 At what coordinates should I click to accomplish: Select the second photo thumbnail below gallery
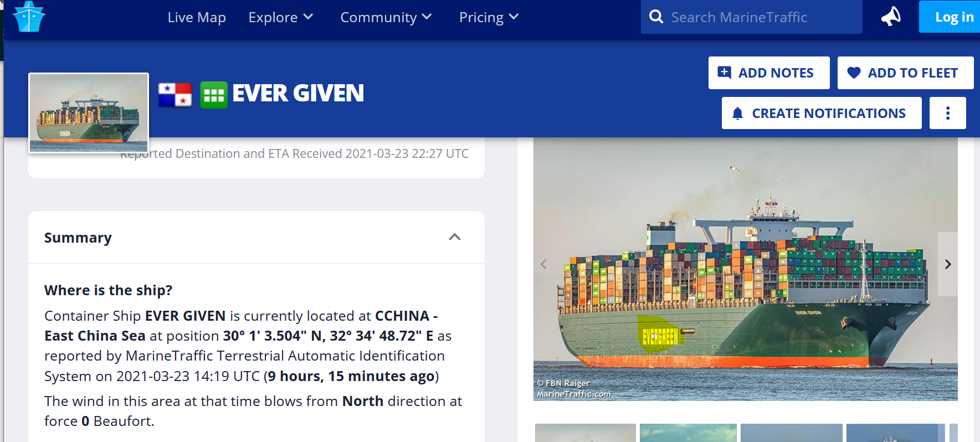(x=688, y=433)
